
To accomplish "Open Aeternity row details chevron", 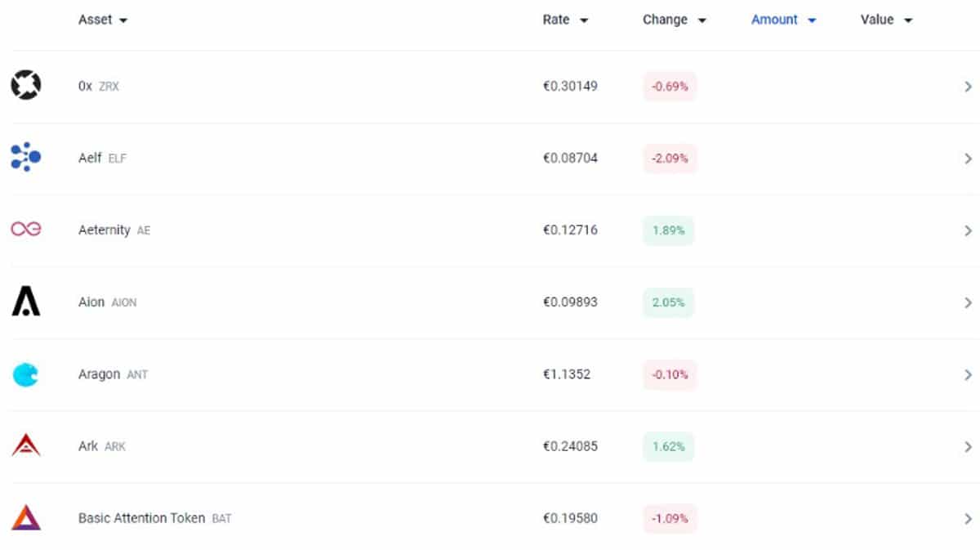I will (968, 230).
